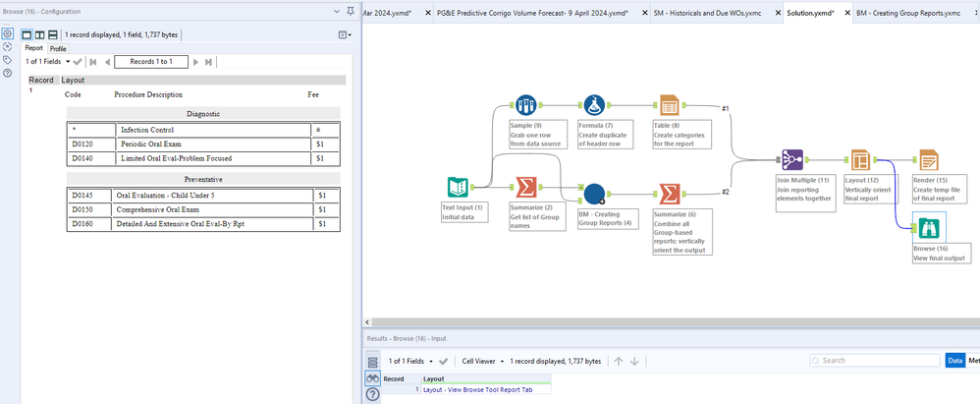The width and height of the screenshot is (980, 404).
Task: Switch to SM - Historicals and Due WOs tab
Action: pyautogui.click(x=707, y=13)
